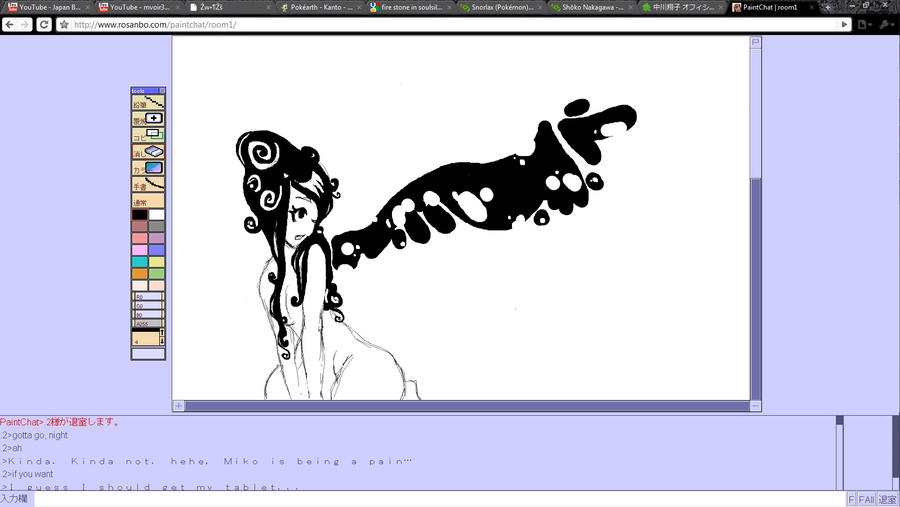This screenshot has width=900, height=507.
Task: Pick the black color swatch
Action: (x=139, y=215)
